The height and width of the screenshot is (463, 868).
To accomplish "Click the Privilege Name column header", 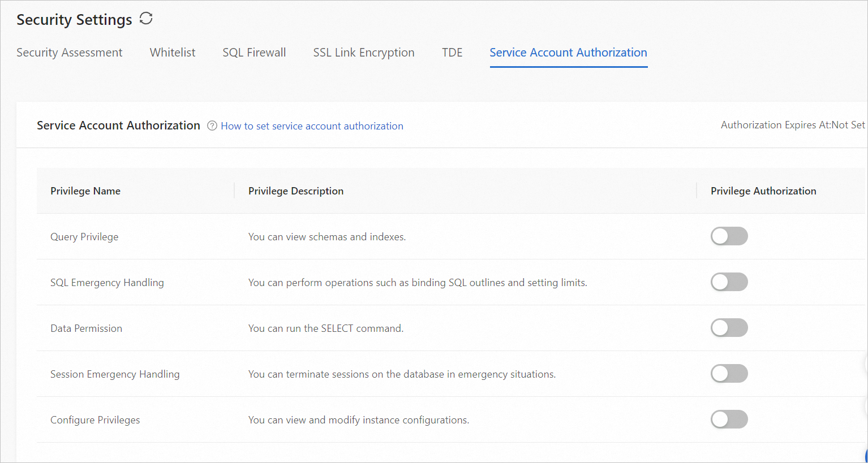I will pos(85,191).
